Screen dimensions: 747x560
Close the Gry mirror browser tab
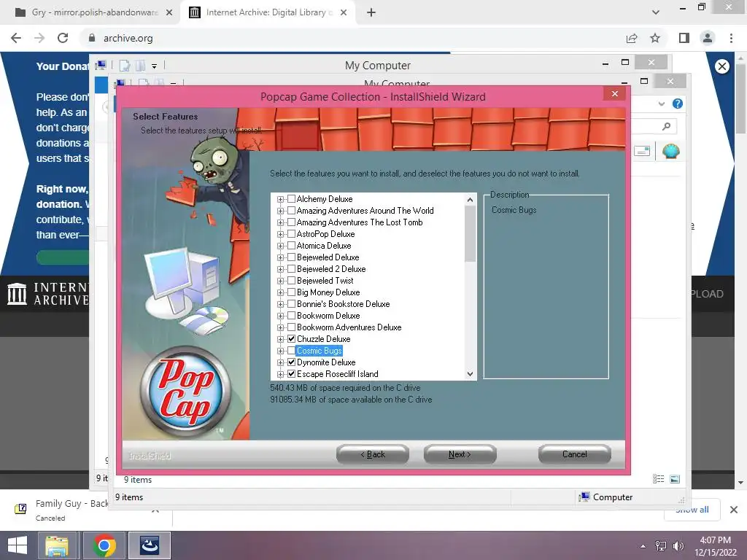(169, 13)
